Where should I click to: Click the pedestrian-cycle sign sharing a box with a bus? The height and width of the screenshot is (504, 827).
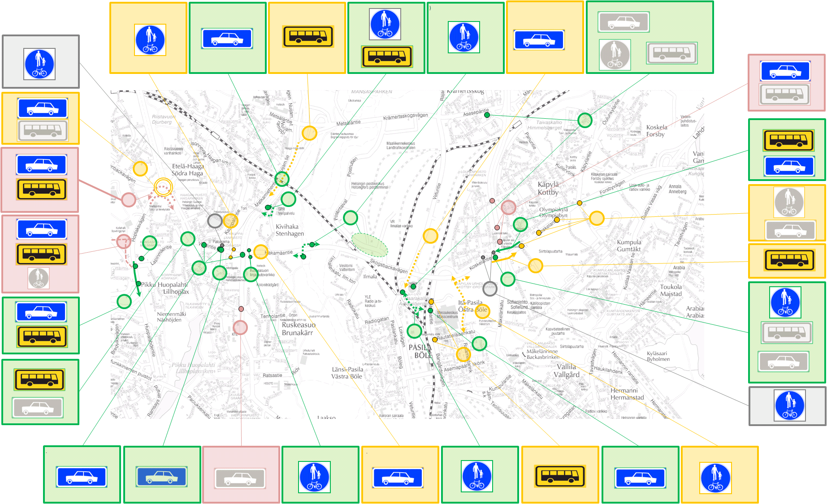(x=385, y=24)
